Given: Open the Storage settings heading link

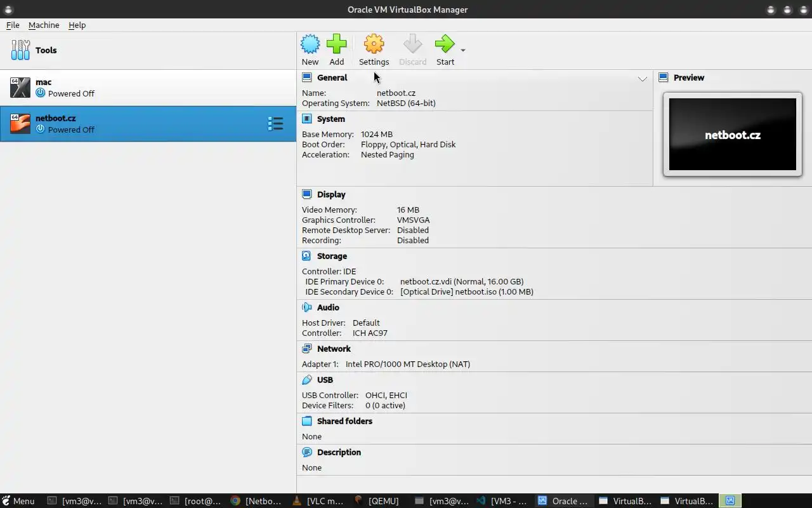Looking at the screenshot, I should tap(332, 256).
